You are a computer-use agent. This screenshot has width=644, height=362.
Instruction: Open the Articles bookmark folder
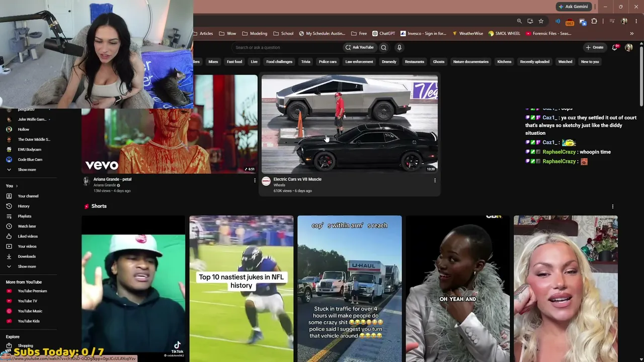[x=203, y=34]
